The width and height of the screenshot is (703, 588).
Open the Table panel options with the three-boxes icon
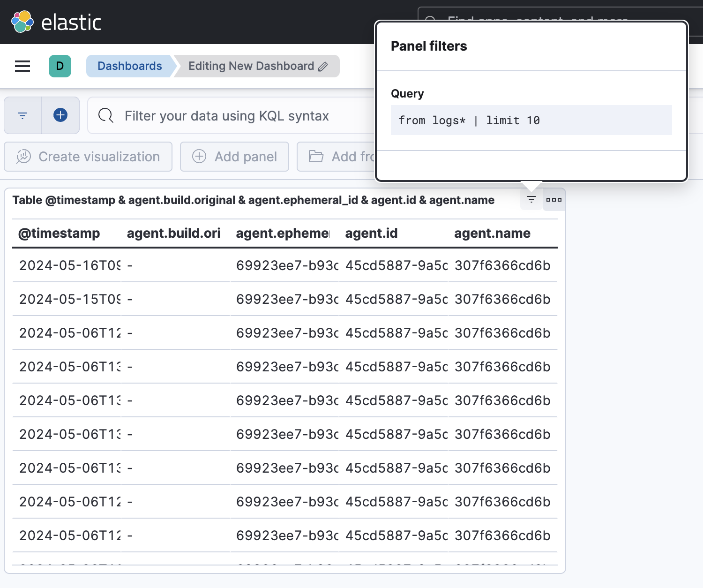point(553,199)
